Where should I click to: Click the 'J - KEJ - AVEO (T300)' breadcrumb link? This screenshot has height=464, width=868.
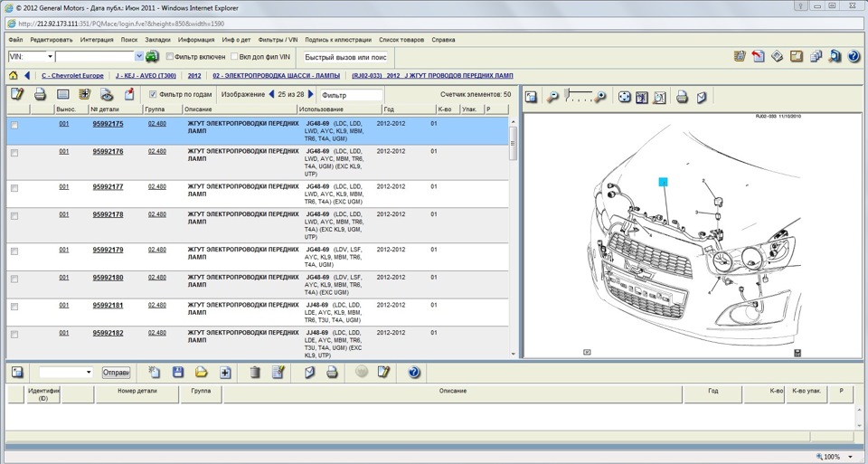(146, 75)
